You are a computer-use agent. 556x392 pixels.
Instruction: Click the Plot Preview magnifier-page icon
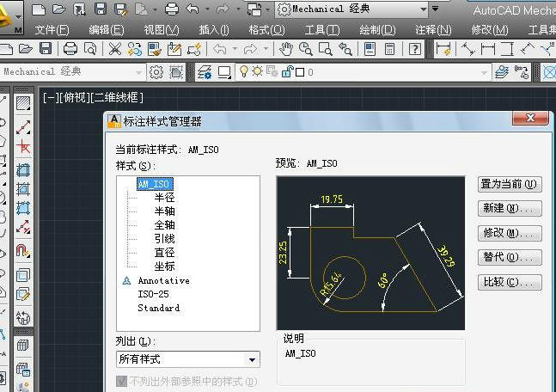90,49
